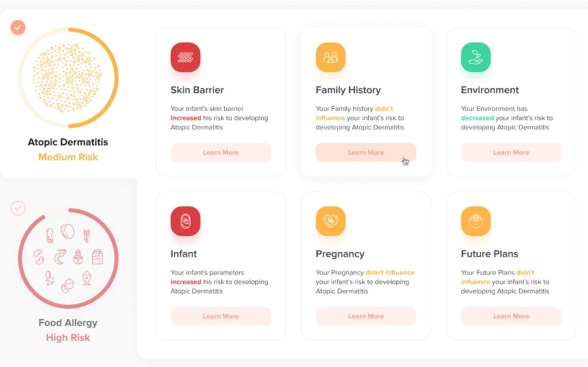Click Learn More under Pregnancy
Viewport: 588px width, 367px height.
pyautogui.click(x=366, y=316)
